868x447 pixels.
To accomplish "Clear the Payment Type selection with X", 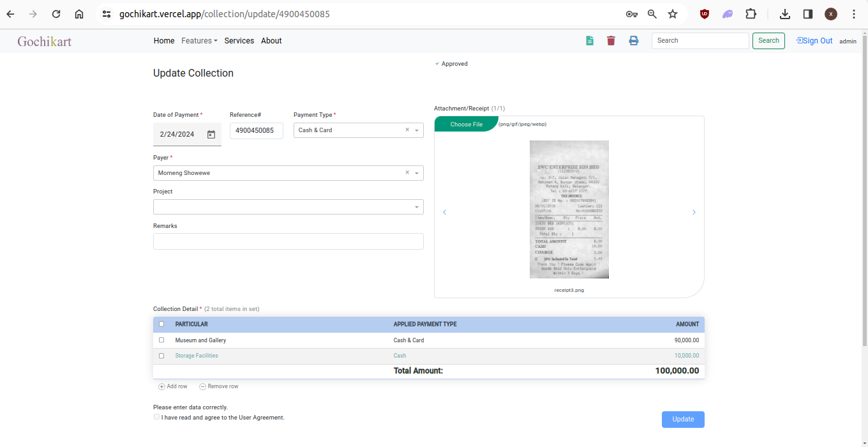I will point(407,130).
